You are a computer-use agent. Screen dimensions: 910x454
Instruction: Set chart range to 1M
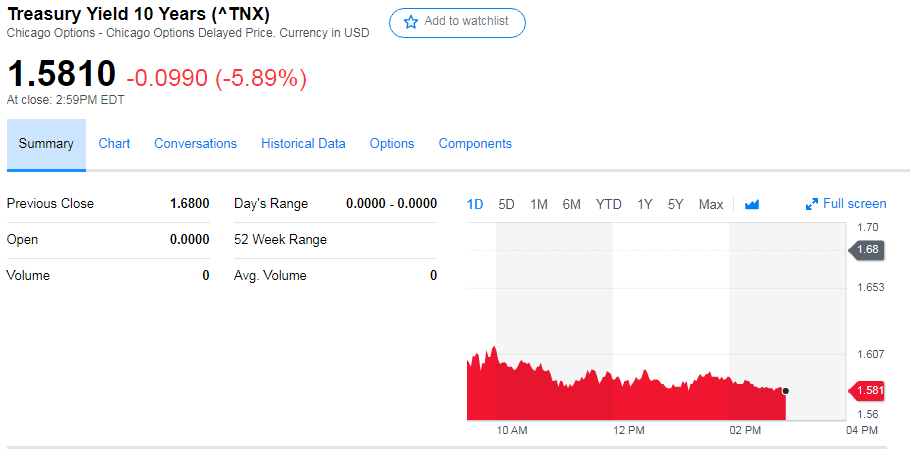(539, 204)
